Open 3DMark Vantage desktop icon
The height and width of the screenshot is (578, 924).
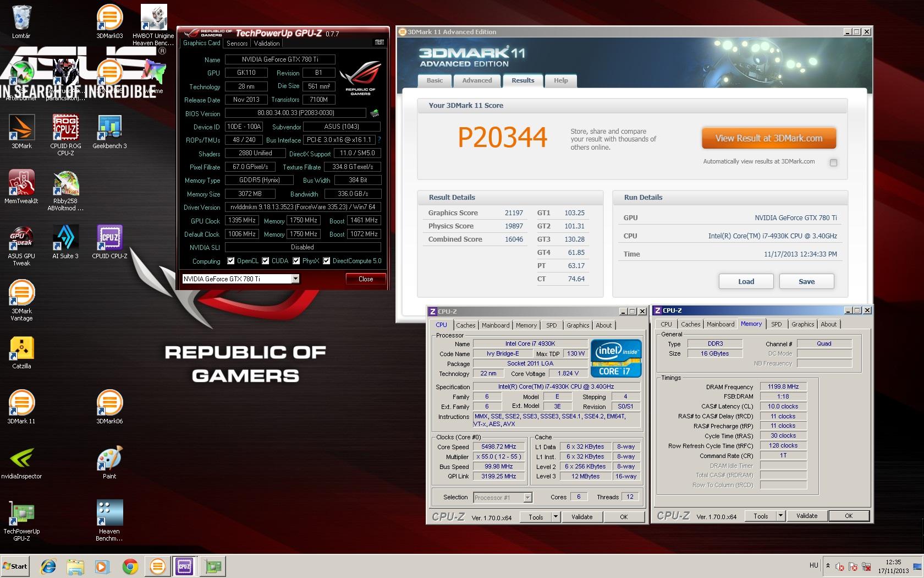[x=21, y=300]
